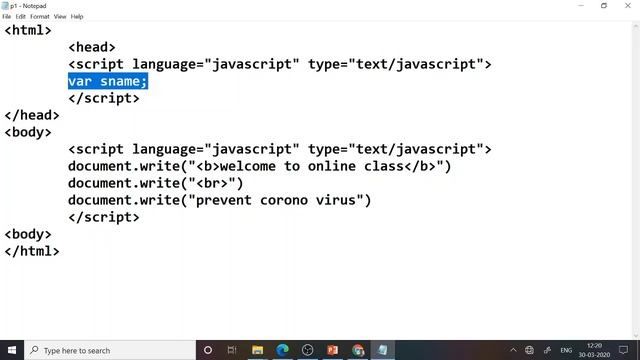Click the taskbar search box

pyautogui.click(x=110, y=350)
